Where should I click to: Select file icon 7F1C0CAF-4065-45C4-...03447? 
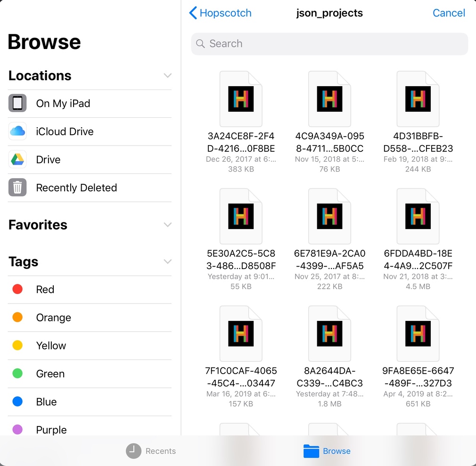[241, 333]
